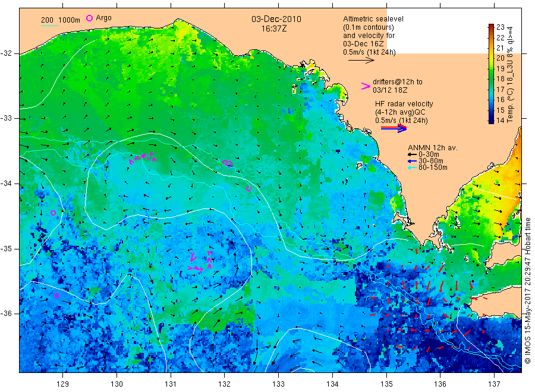The image size is (535, 392).
Task: Click the 'drifters@12h to' legend text
Action: pyautogui.click(x=398, y=82)
